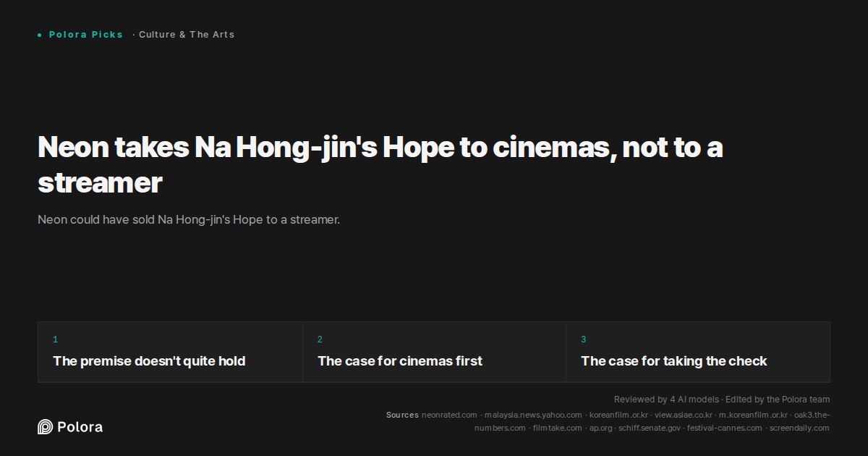Click the Polora wordmark text

[x=80, y=427]
